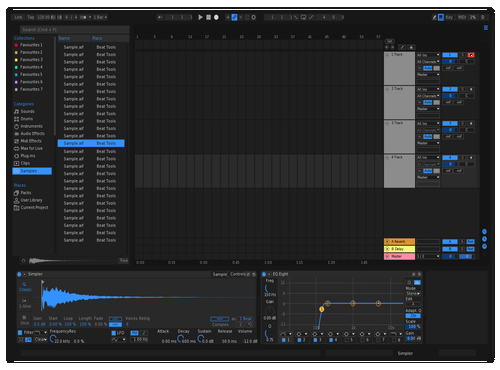
Task: Enable EQ Eight band 5 checkbox
Action: (347, 340)
